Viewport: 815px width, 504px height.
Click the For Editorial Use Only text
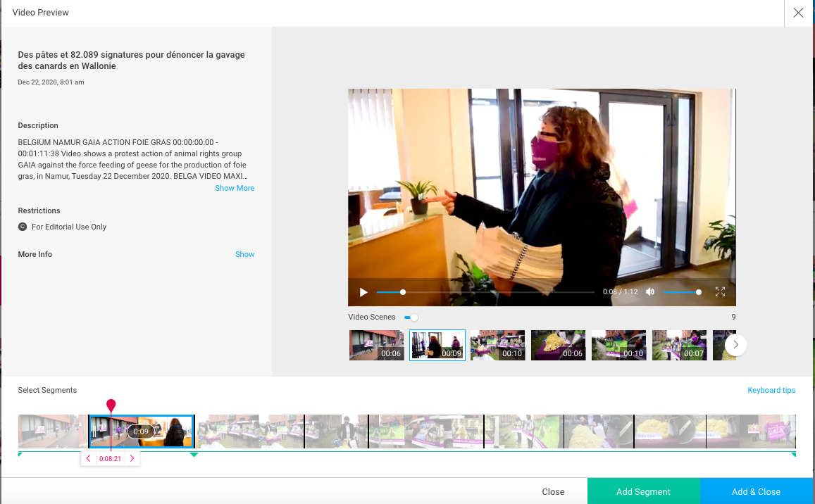(69, 227)
